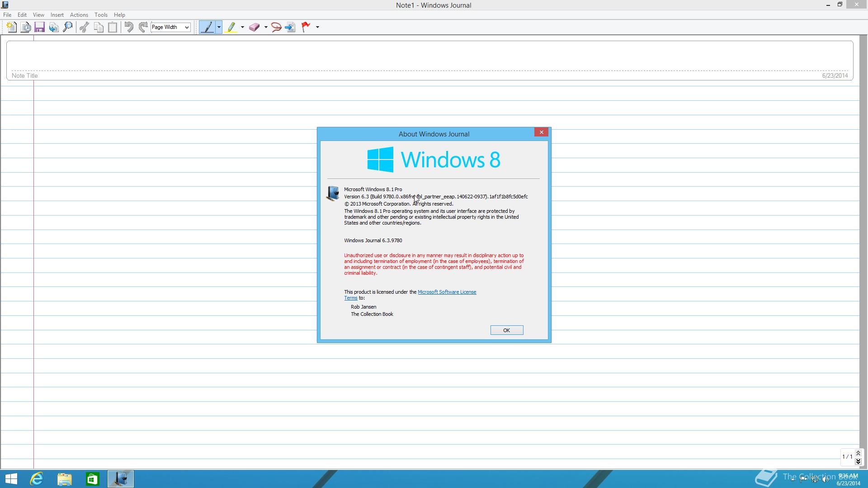Click the View Recent Notes icon
868x488 pixels.
[26, 27]
